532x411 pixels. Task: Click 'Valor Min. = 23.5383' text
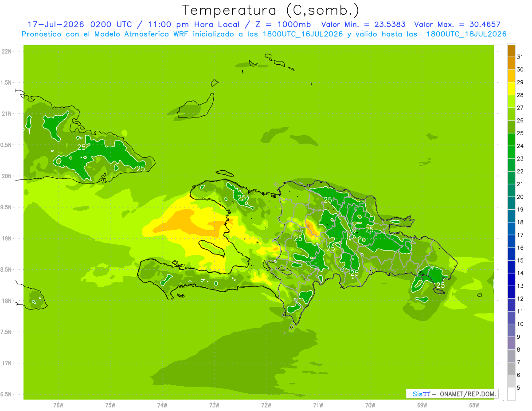click(364, 24)
